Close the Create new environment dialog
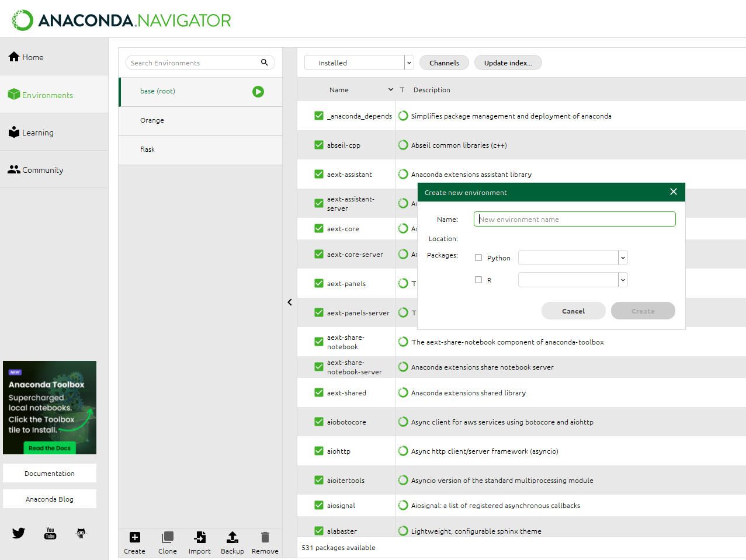Image resolution: width=746 pixels, height=560 pixels. click(674, 192)
